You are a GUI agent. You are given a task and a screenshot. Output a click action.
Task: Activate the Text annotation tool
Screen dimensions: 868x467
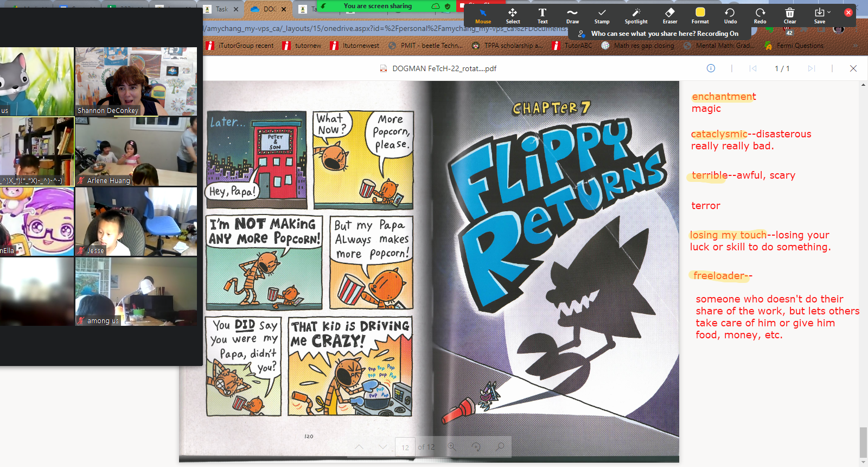pyautogui.click(x=542, y=16)
